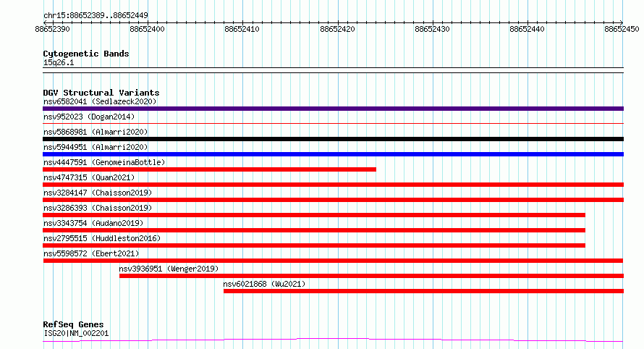Select the blue nsv5944951 variant bar

click(333, 154)
